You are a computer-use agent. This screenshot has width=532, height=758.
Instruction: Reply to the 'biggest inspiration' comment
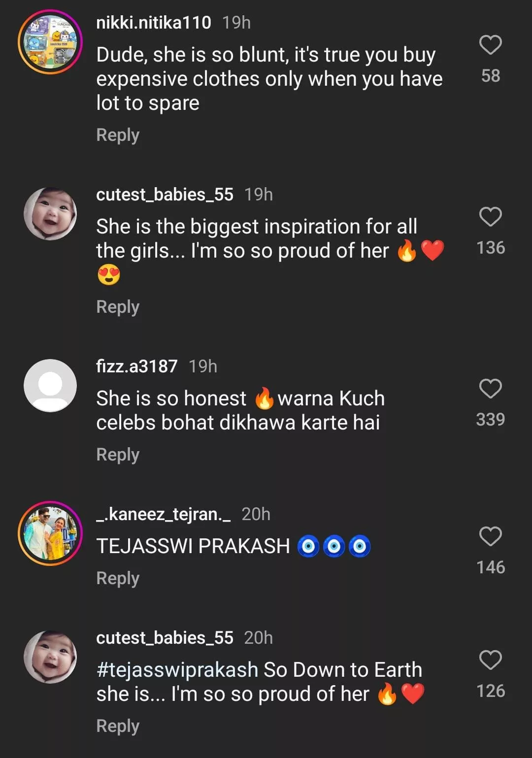(118, 307)
